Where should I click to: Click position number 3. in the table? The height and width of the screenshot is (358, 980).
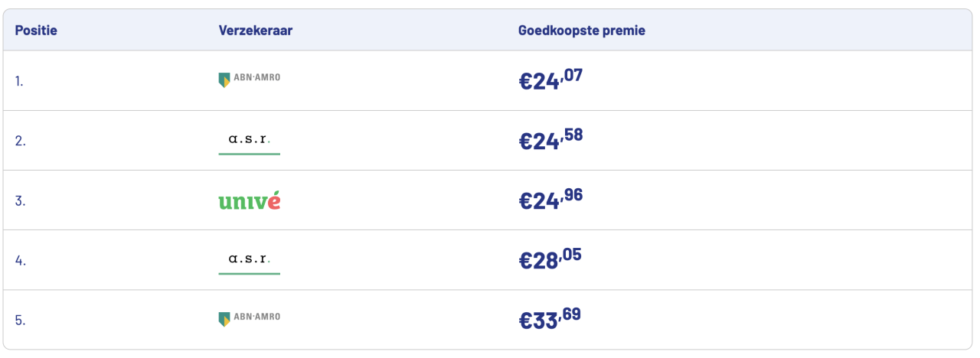(20, 200)
